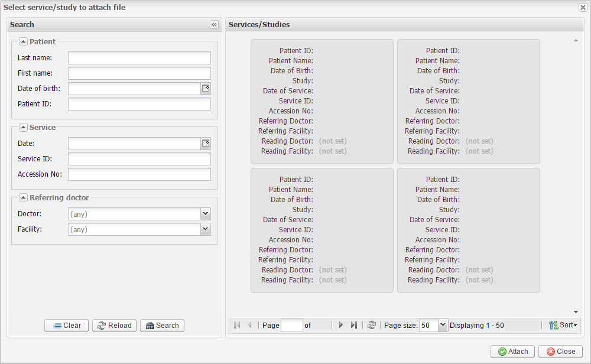Run the Search button
The width and height of the screenshot is (591, 364).
[163, 326]
